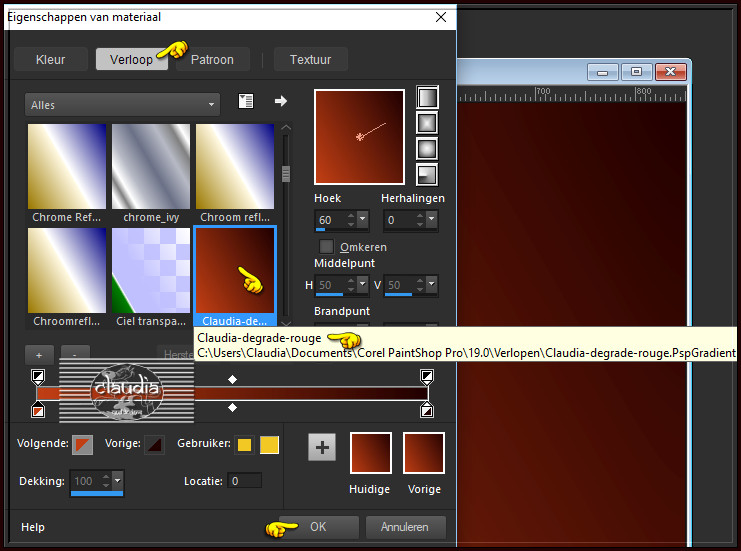Click the gradient list scroll up arrow
This screenshot has height=551, width=741.
tap(285, 128)
